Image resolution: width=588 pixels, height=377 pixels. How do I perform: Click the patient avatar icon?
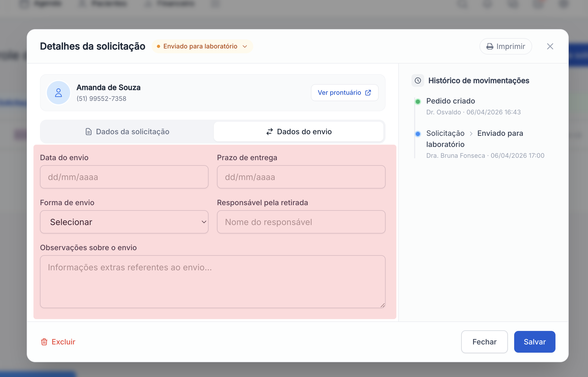[58, 93]
